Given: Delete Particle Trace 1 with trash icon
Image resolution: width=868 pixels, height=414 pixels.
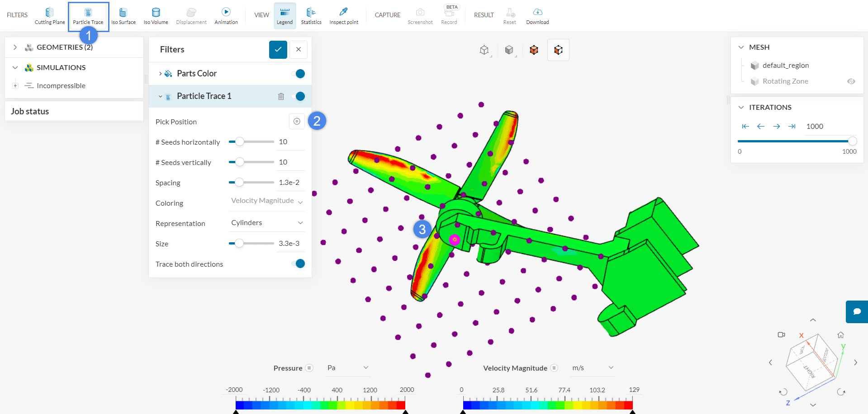Looking at the screenshot, I should (x=281, y=96).
